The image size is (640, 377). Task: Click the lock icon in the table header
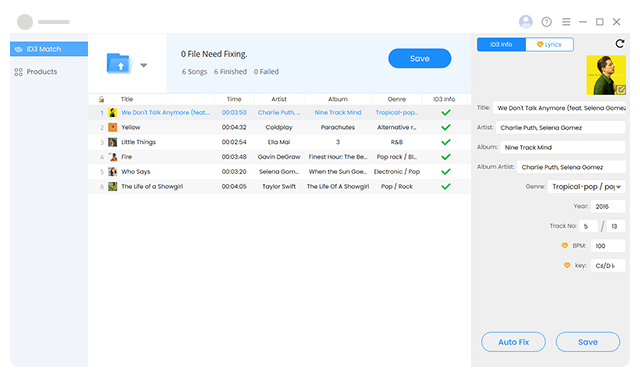101,99
